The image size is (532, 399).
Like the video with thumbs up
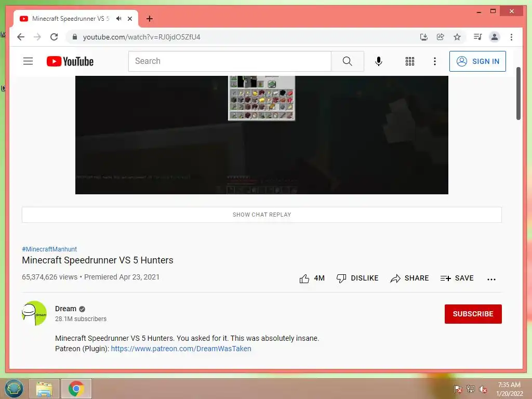click(x=312, y=278)
